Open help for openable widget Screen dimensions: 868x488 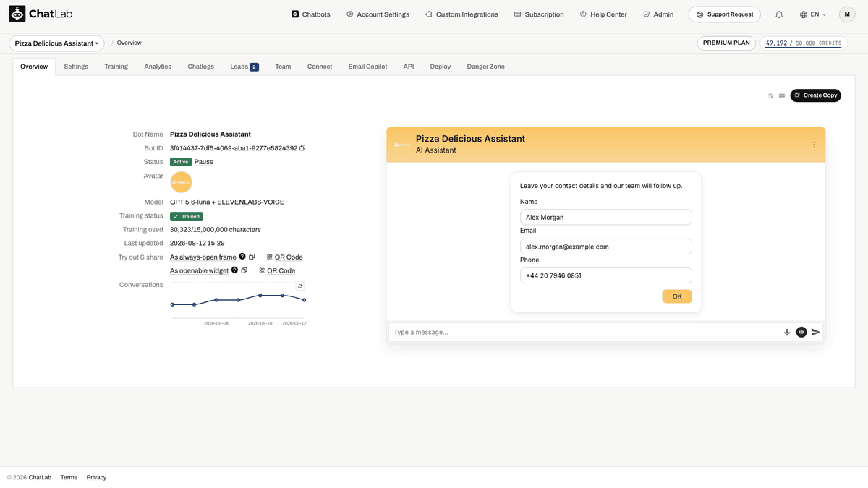234,270
